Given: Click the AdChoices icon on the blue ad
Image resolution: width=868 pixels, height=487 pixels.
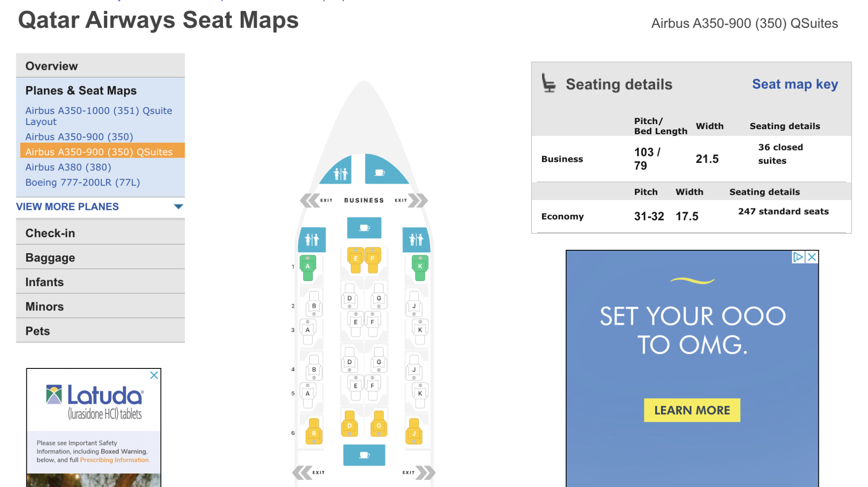Looking at the screenshot, I should (x=798, y=257).
